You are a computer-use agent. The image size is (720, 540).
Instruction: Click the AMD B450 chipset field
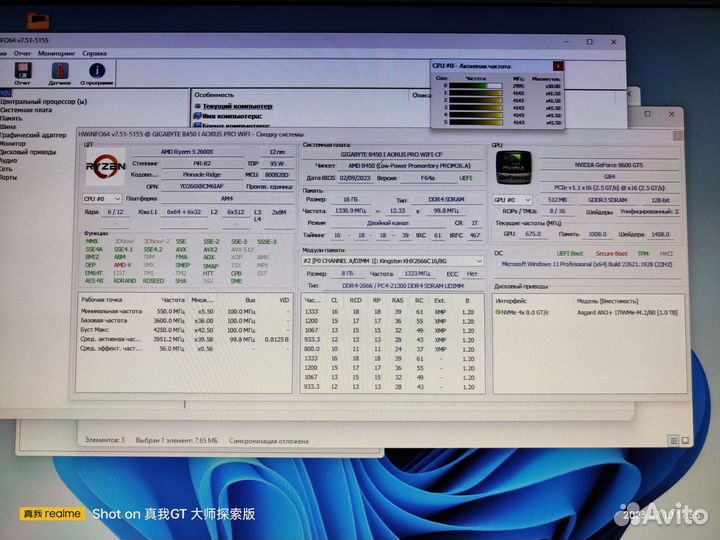pyautogui.click(x=409, y=165)
